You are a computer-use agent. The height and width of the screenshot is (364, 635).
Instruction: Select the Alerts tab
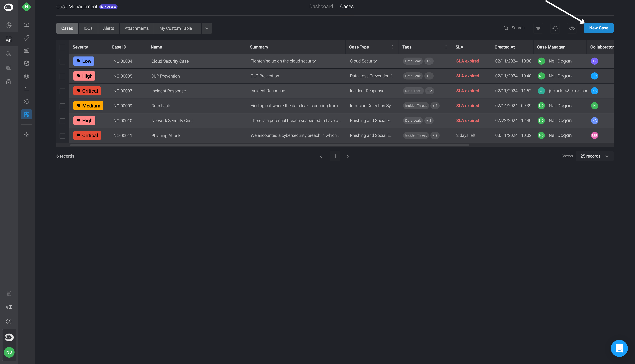[109, 28]
